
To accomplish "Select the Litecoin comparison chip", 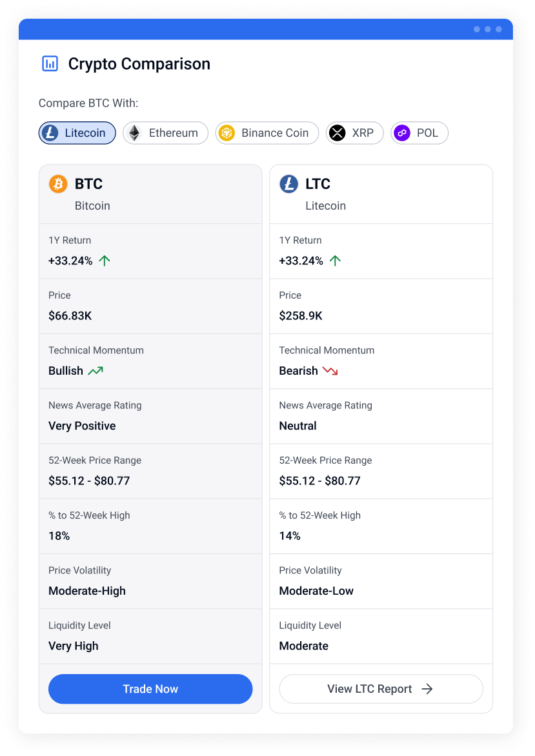I will coord(77,133).
